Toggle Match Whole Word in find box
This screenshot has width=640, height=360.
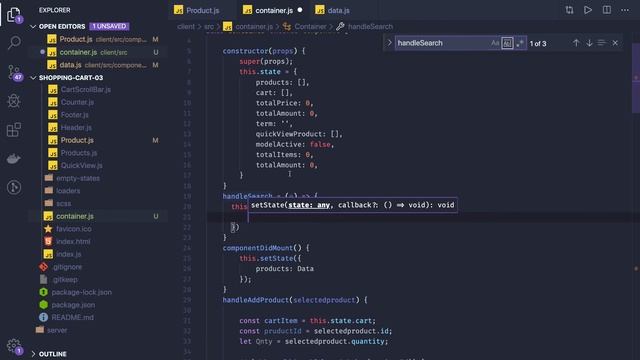(x=507, y=43)
